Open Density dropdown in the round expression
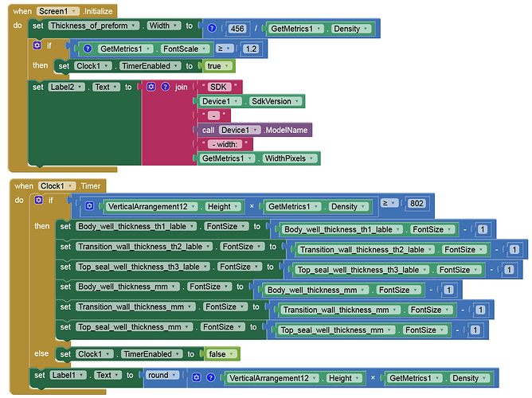532x398 pixels. pos(470,378)
